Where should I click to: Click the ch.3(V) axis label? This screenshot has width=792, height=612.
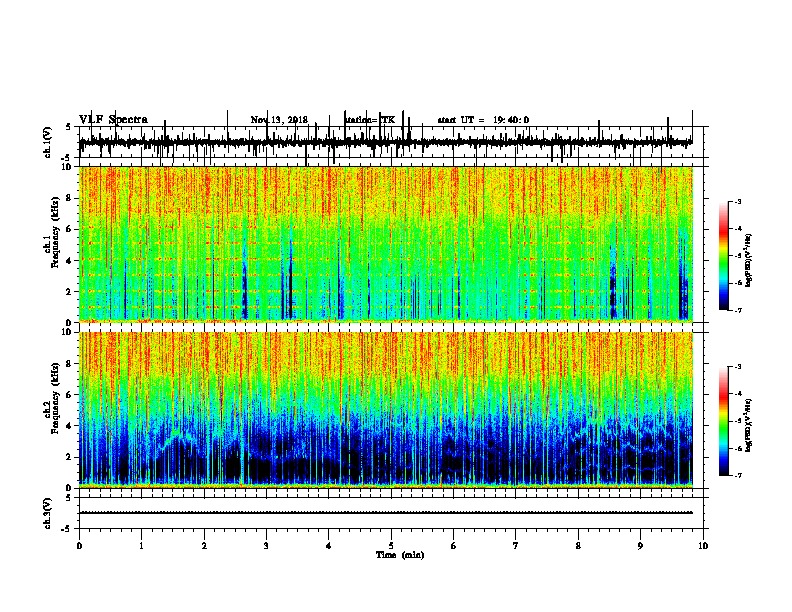point(48,513)
